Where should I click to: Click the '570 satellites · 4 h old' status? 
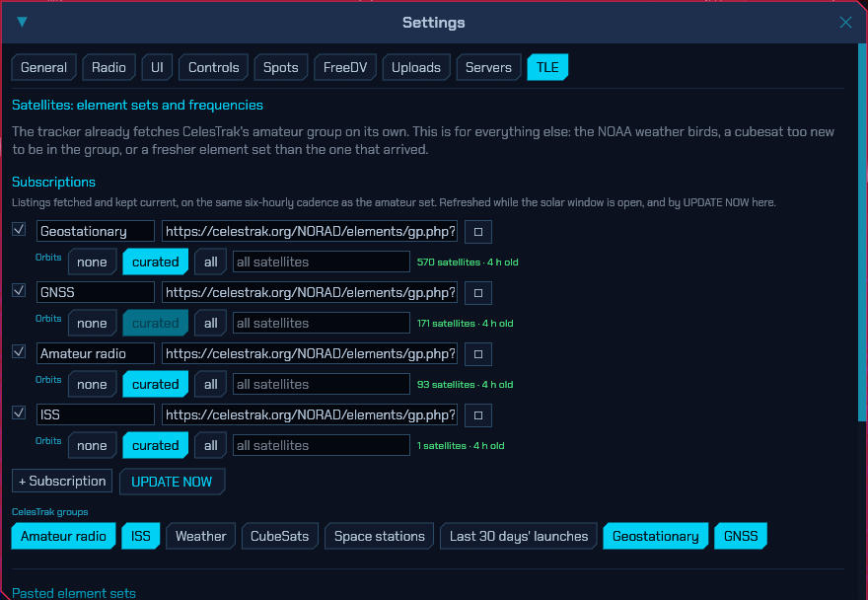pyautogui.click(x=468, y=262)
